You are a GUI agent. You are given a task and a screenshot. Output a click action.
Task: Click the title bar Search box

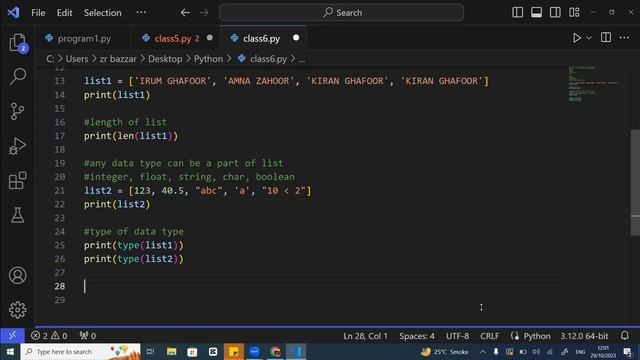tap(341, 13)
